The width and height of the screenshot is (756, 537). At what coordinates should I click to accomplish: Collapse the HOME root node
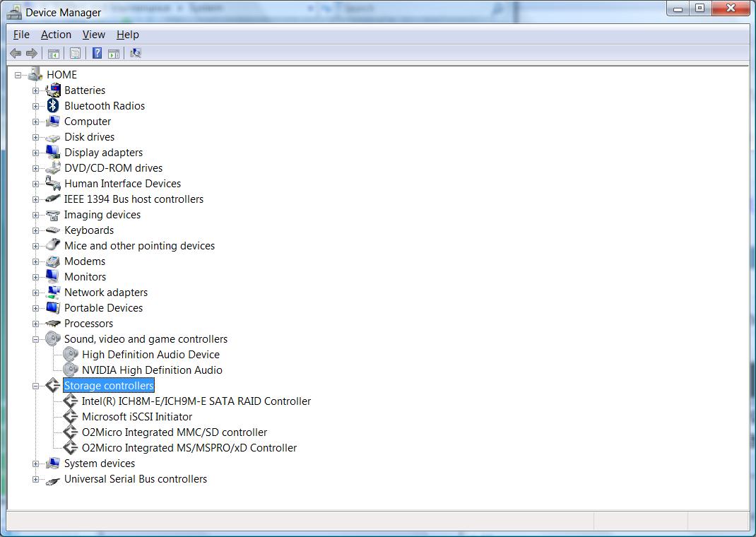coord(18,75)
